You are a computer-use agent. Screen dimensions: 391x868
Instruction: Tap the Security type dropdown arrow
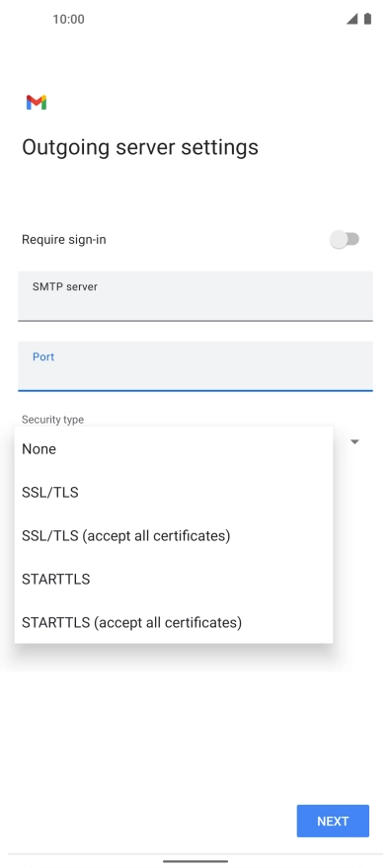tap(355, 441)
